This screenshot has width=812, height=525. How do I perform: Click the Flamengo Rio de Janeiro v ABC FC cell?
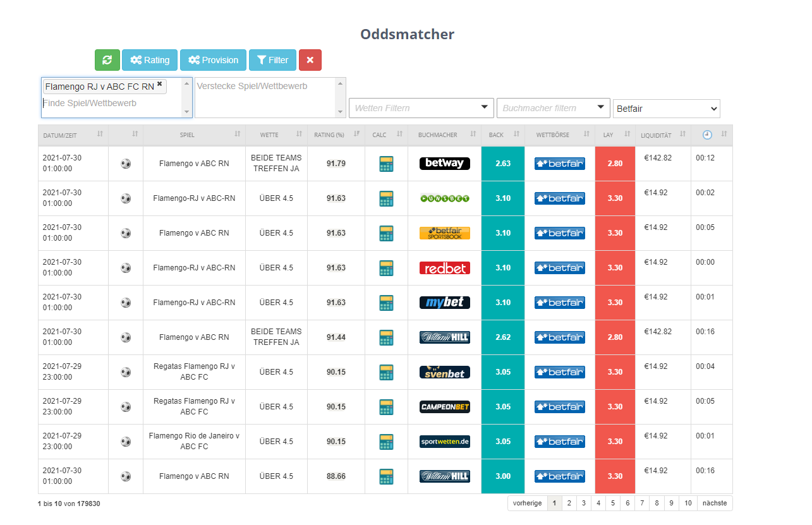(194, 442)
